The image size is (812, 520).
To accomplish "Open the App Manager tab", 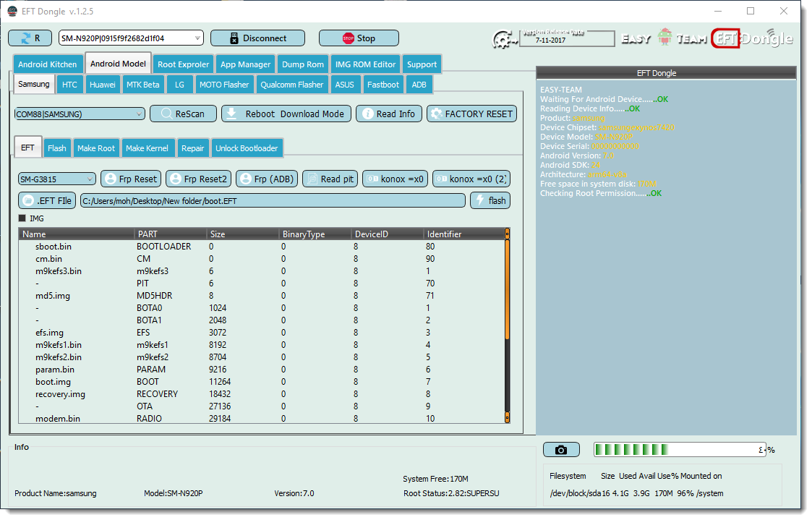I will click(245, 65).
